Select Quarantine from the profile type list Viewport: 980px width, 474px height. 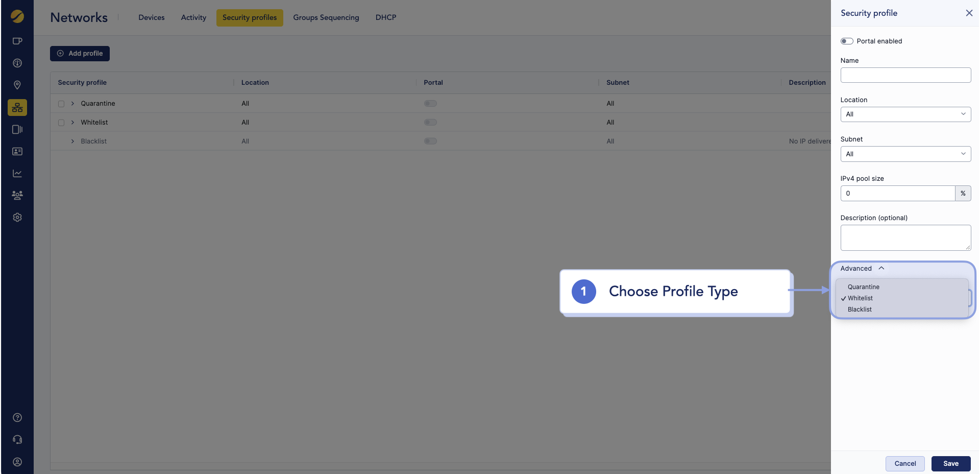pyautogui.click(x=864, y=287)
